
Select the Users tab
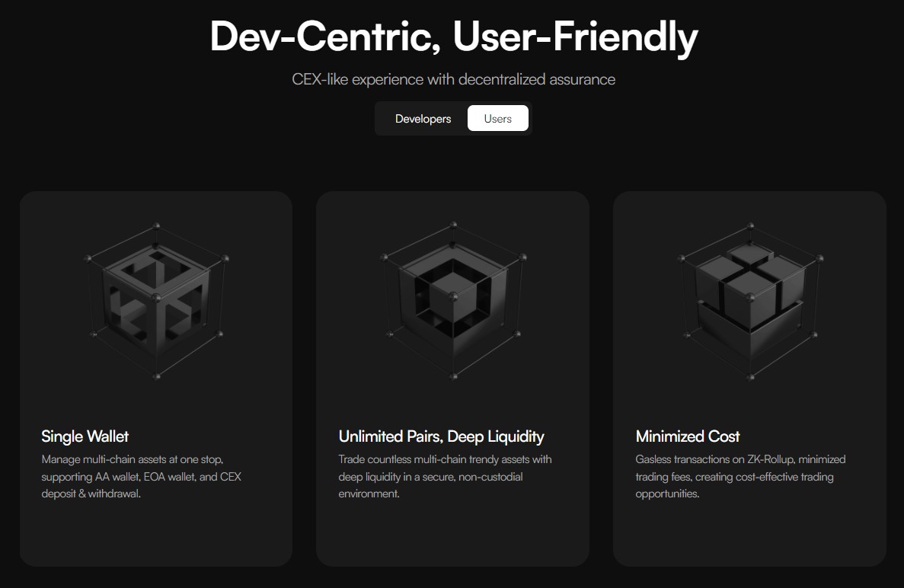pos(497,119)
